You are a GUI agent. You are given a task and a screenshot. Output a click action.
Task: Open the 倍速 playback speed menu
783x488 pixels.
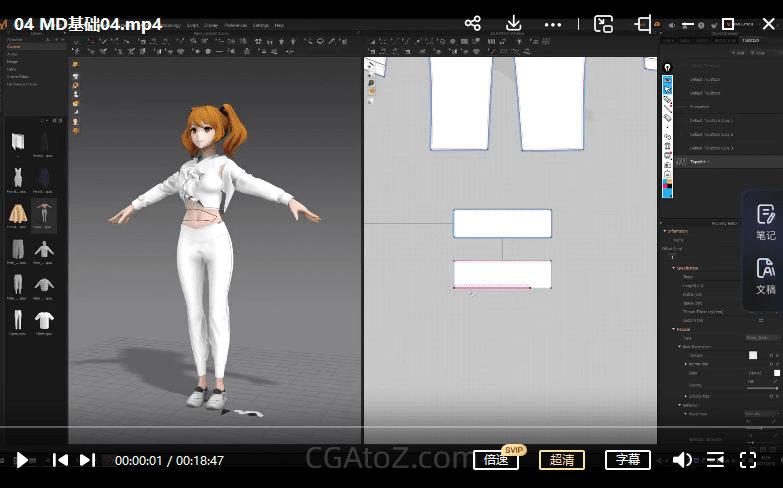coord(496,460)
